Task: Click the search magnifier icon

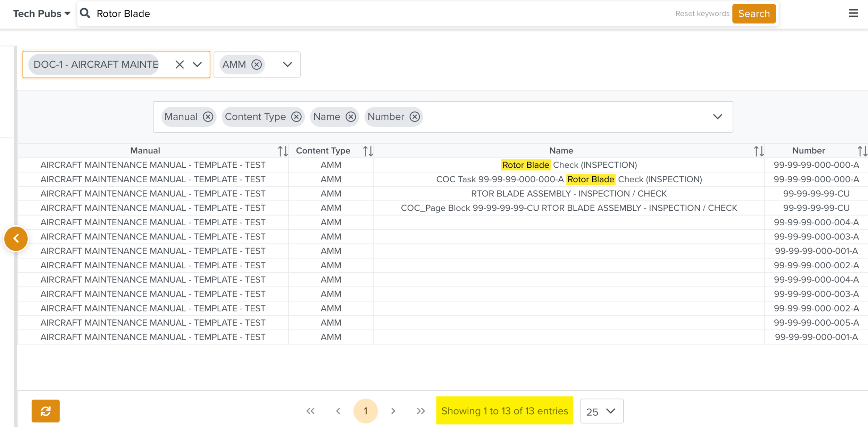Action: [85, 13]
